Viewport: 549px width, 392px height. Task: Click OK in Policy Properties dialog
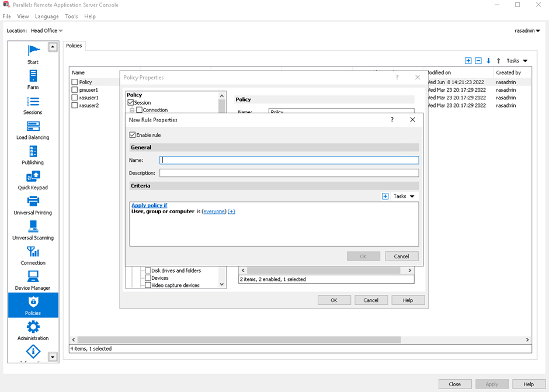(x=334, y=300)
